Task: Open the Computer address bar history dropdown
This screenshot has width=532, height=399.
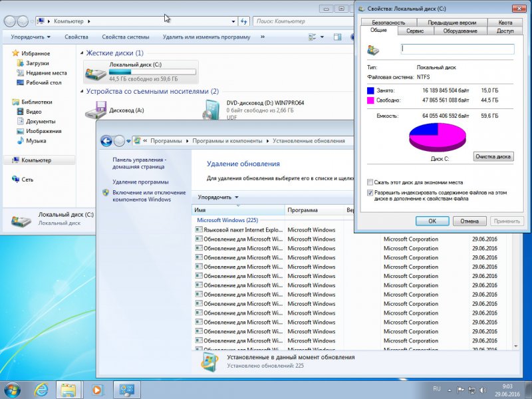Action: pos(233,21)
